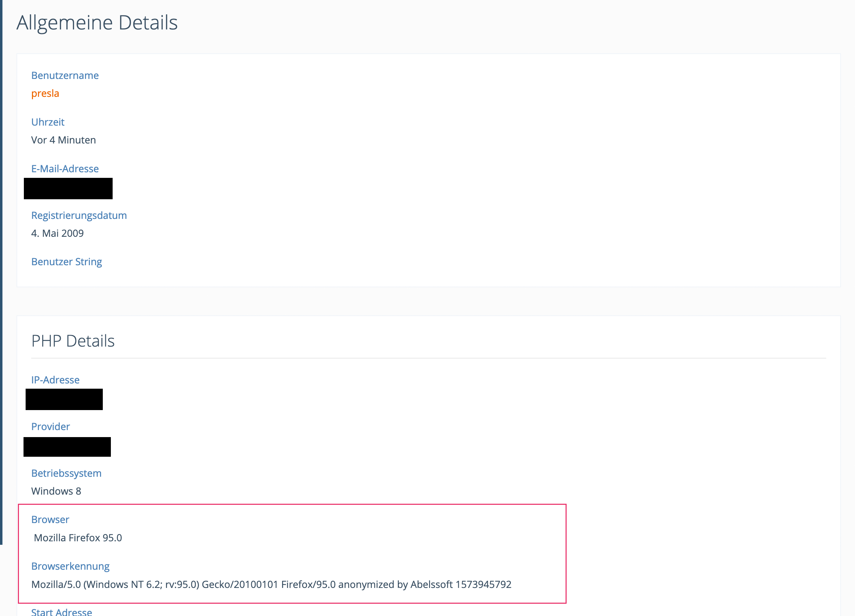
Task: Click the Benutzername label
Action: pos(65,75)
